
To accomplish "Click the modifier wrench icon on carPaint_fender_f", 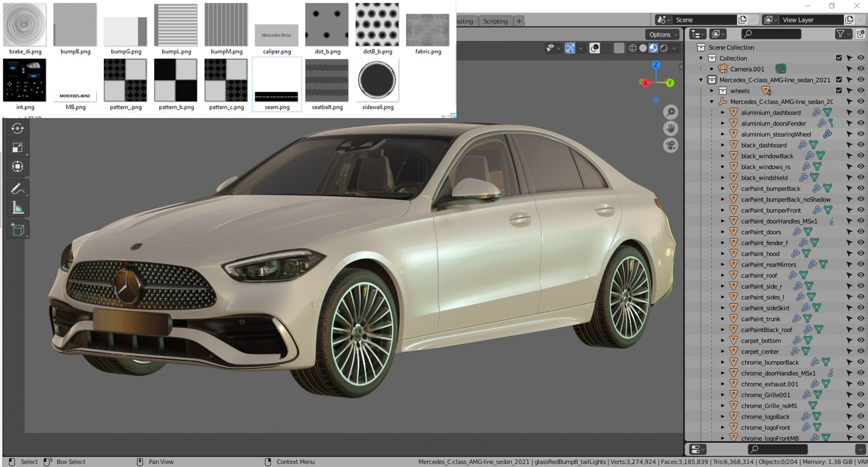I will click(x=803, y=243).
